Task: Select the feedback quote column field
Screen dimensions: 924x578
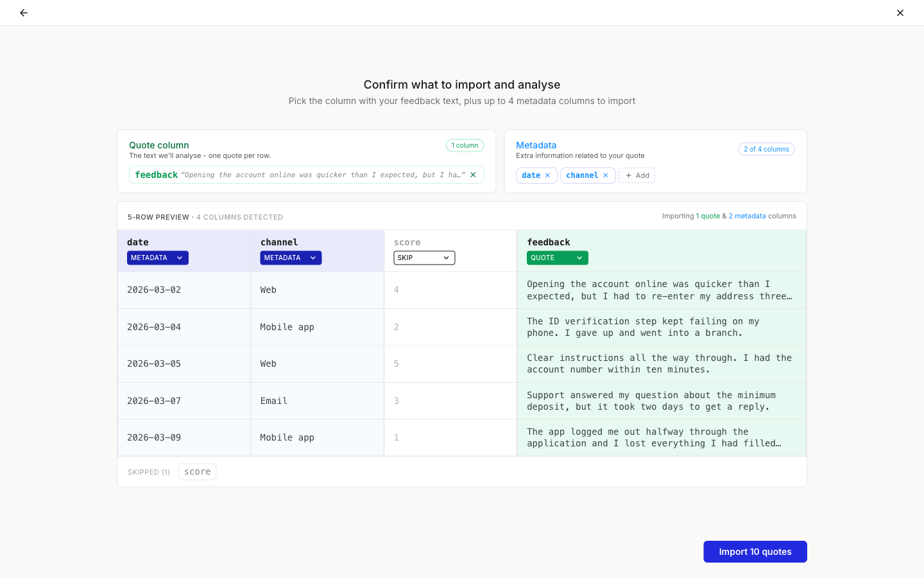Action: [307, 175]
